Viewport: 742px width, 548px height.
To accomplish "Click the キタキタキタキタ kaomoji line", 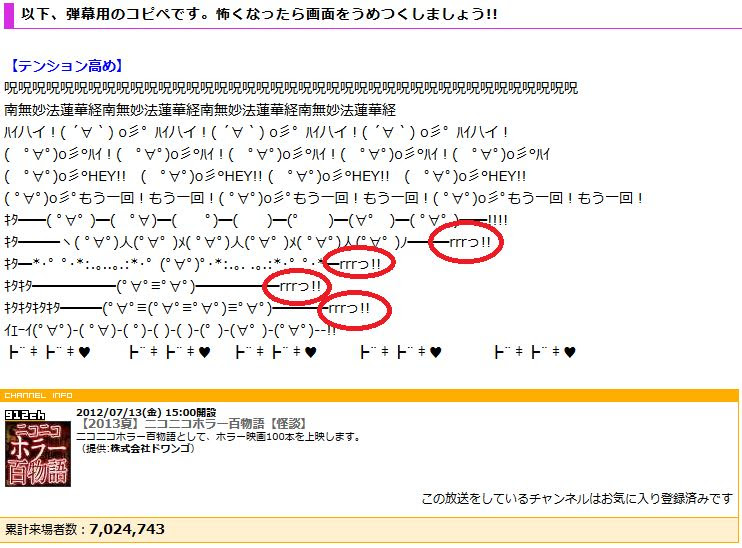I will [x=187, y=309].
